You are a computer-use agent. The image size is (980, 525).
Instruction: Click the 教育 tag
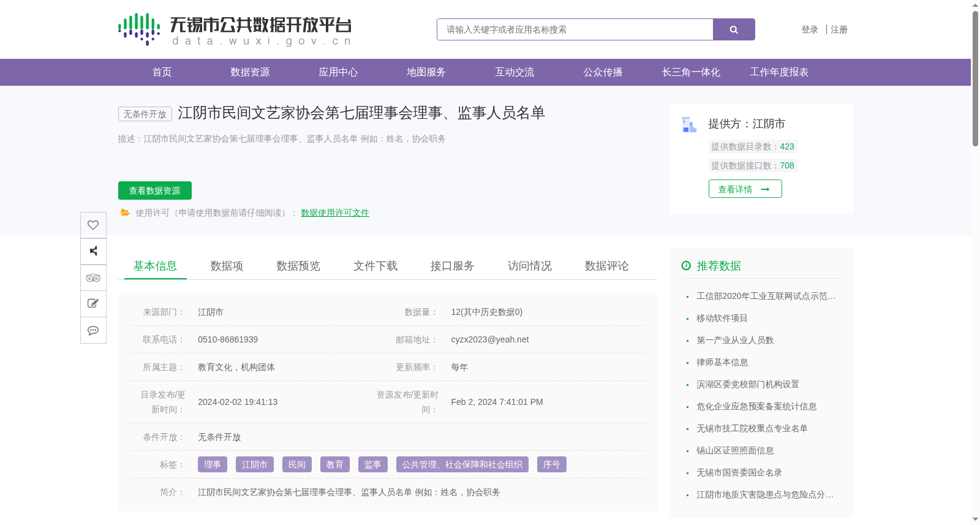pyautogui.click(x=335, y=464)
